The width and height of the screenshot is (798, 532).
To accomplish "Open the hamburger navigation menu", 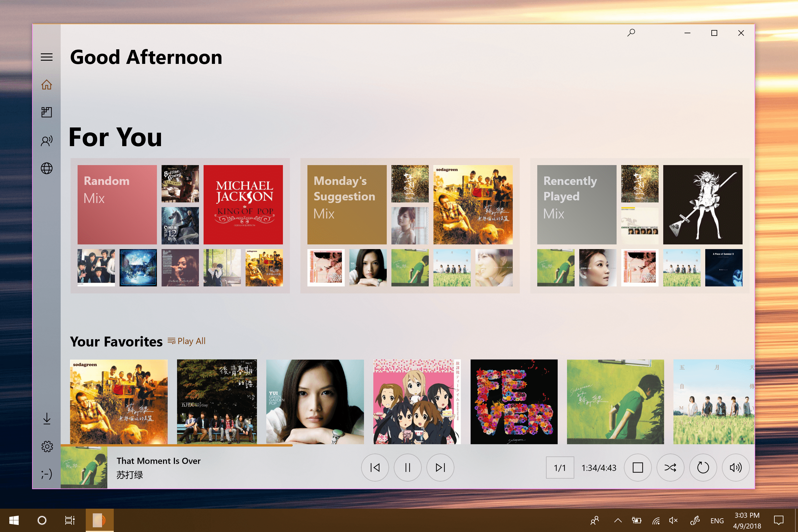I will [x=46, y=57].
